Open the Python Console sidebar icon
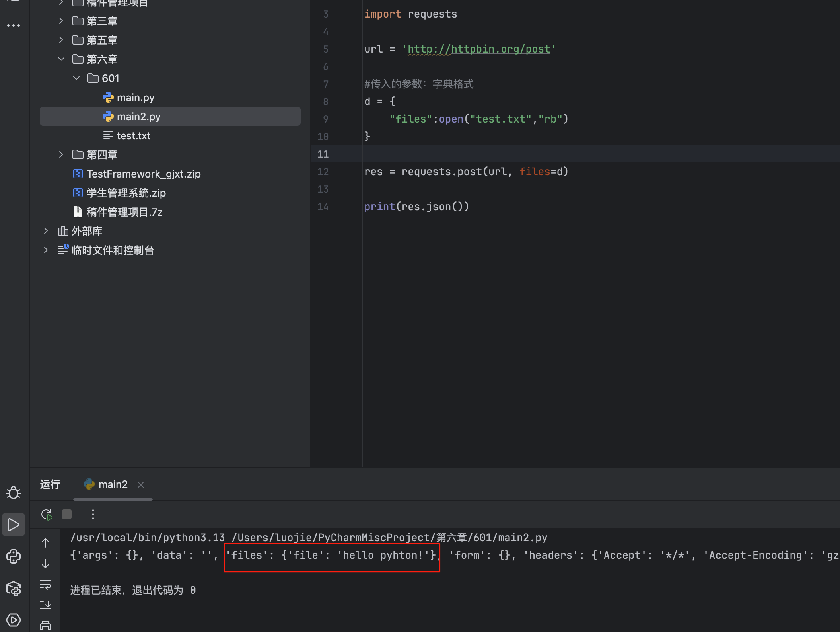This screenshot has height=632, width=840. 14,556
